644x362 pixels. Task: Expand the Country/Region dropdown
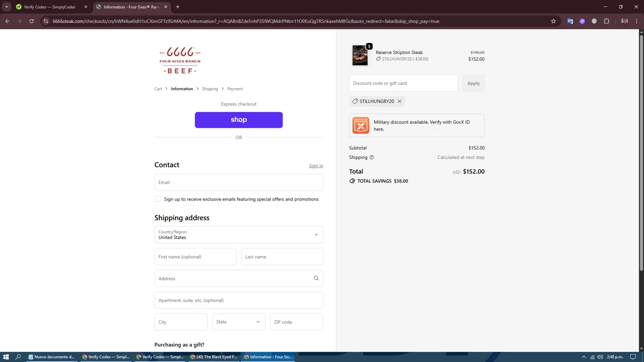pyautogui.click(x=239, y=235)
